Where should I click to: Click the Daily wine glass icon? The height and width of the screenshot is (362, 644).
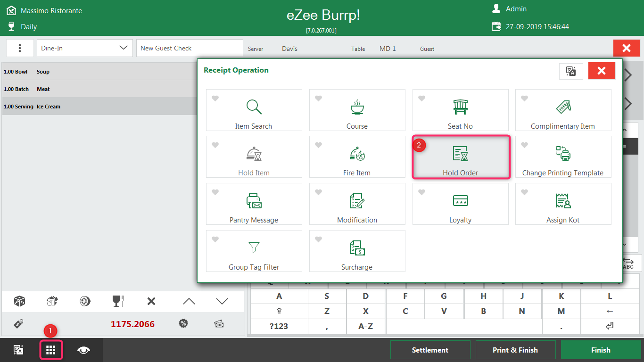[x=11, y=26]
